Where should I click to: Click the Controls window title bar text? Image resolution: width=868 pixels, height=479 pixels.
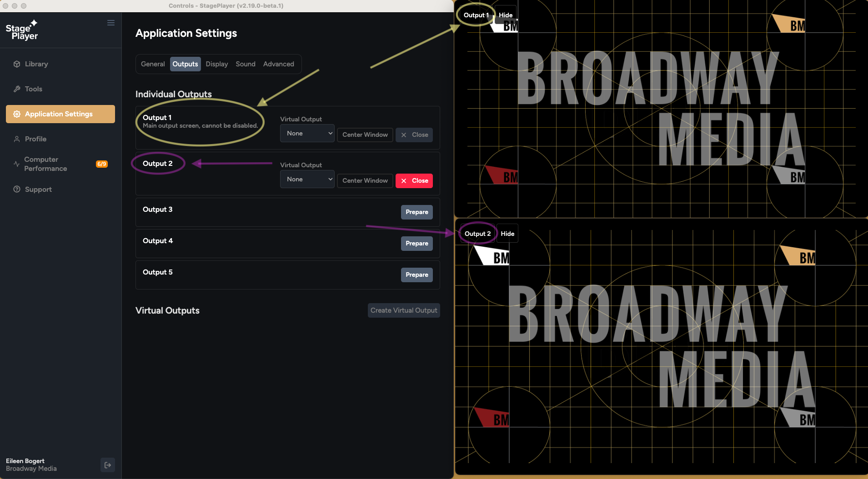click(226, 6)
